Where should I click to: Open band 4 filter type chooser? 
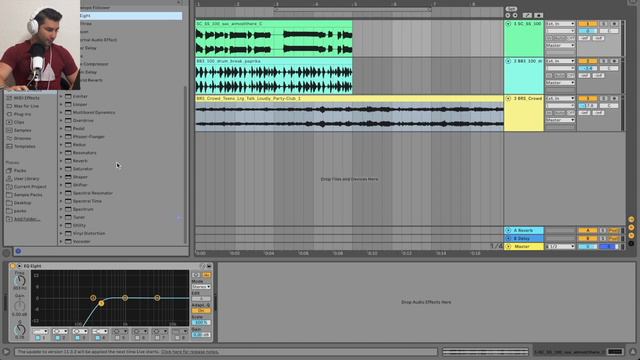coord(100,331)
